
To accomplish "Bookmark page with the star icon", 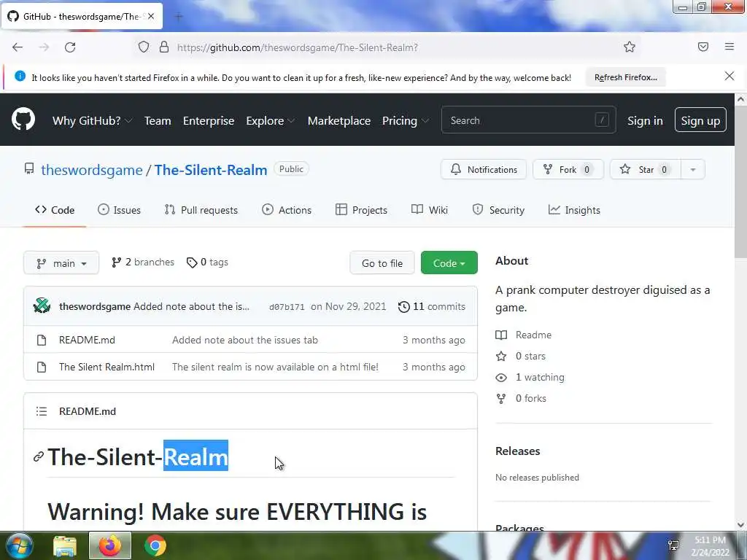I will point(630,47).
